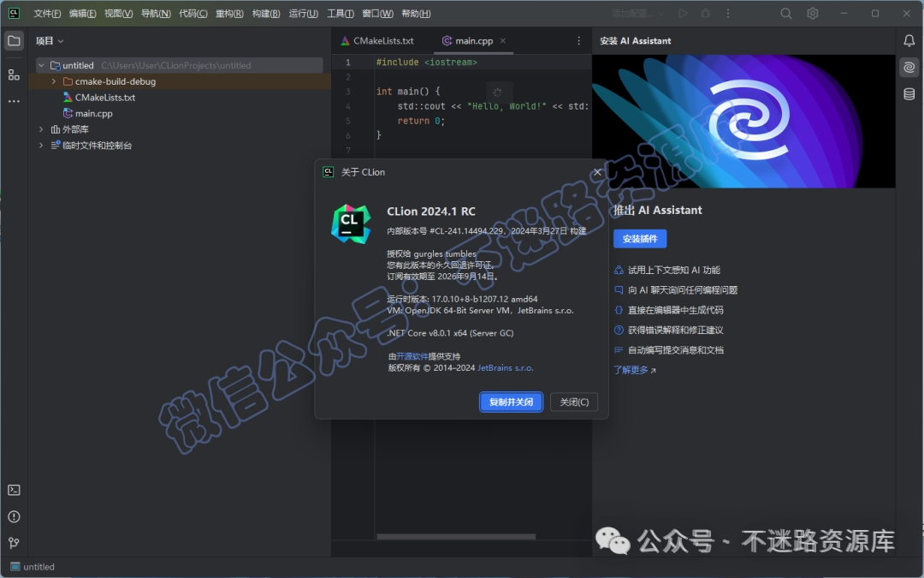Image resolution: width=924 pixels, height=578 pixels.
Task: Click the CLion logo in the title bar
Action: click(14, 13)
